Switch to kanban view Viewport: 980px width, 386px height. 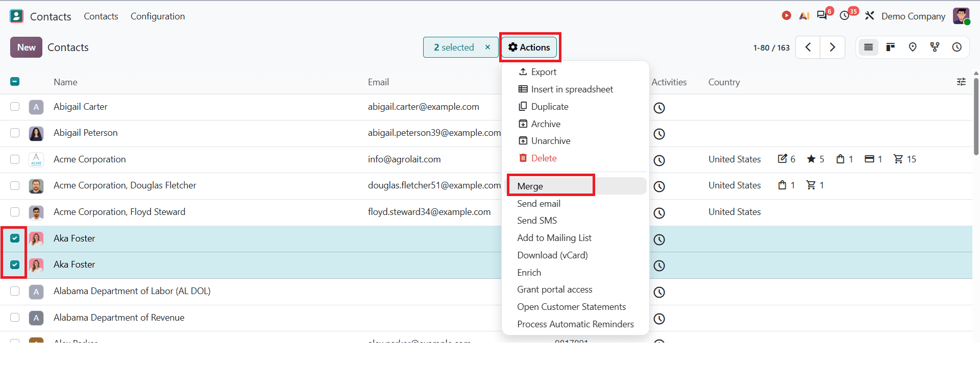click(x=891, y=47)
